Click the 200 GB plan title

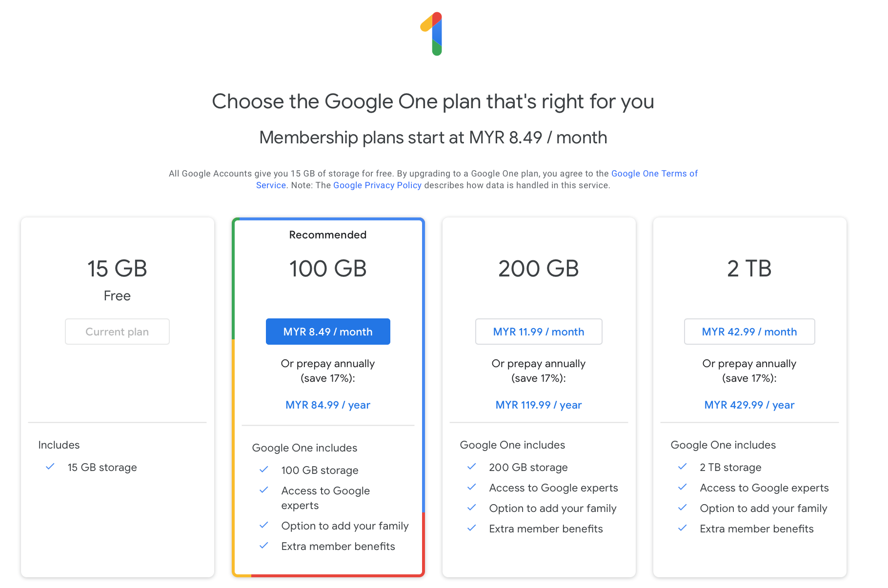[539, 268]
